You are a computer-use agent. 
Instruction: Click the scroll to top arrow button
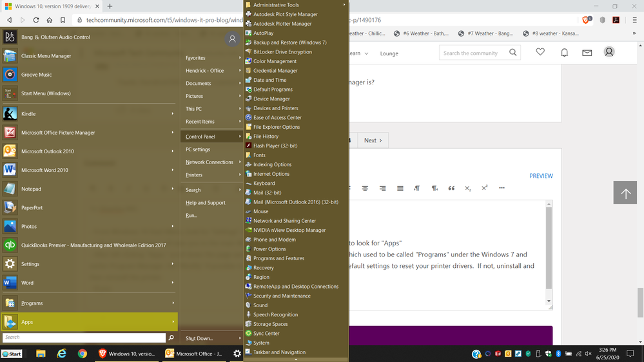coord(625,193)
